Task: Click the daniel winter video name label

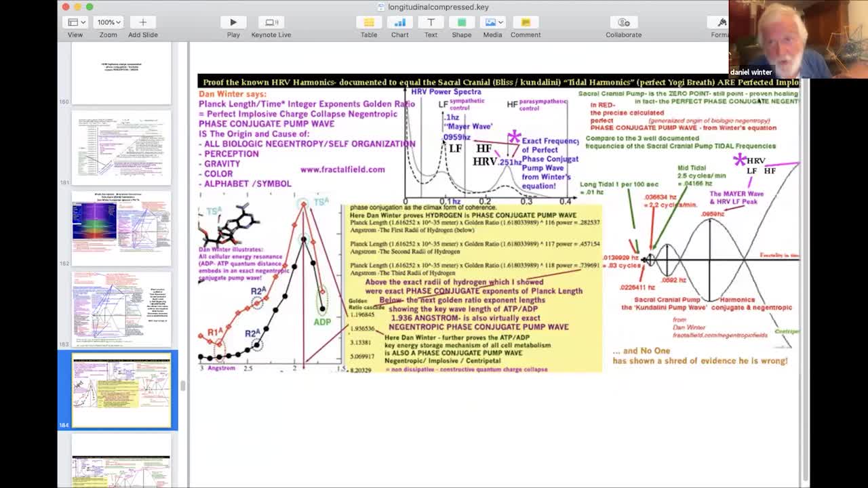Action: point(751,72)
